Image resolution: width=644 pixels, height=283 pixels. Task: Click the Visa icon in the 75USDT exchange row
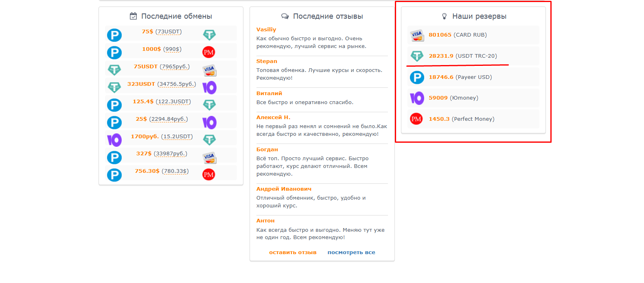[x=209, y=70]
